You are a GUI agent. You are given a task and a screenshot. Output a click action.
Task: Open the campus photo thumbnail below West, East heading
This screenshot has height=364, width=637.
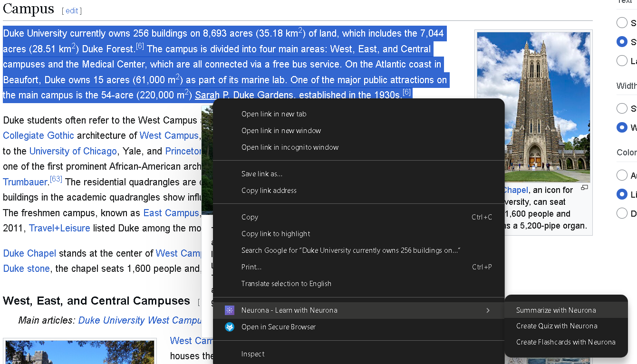point(80,352)
